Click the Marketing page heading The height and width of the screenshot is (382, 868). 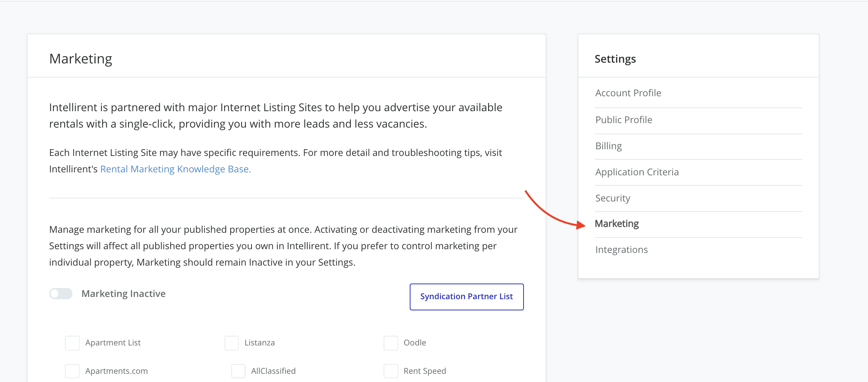point(81,59)
